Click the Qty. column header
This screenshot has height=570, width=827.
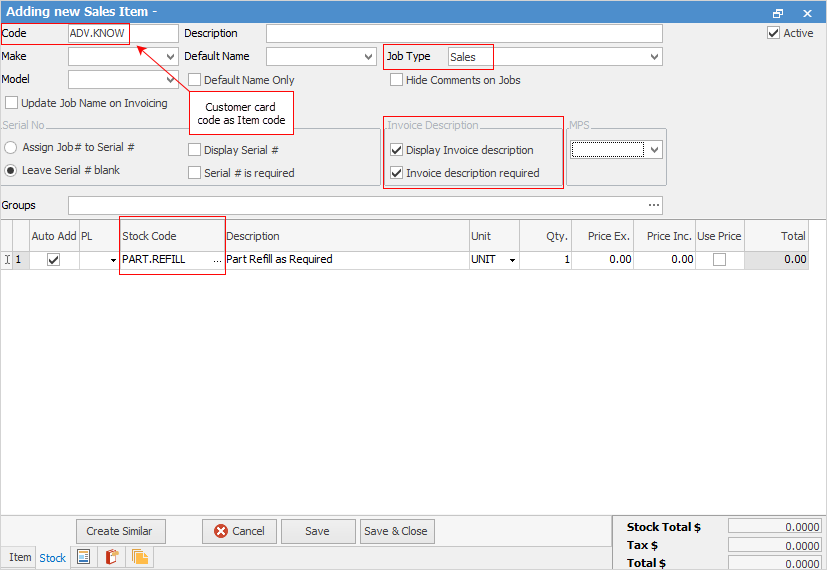coord(545,236)
